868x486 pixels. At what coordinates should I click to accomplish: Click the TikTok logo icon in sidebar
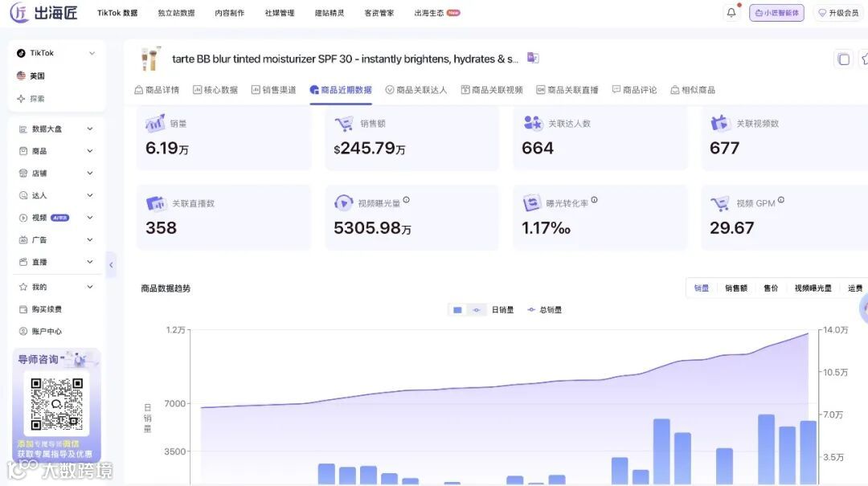tap(21, 53)
